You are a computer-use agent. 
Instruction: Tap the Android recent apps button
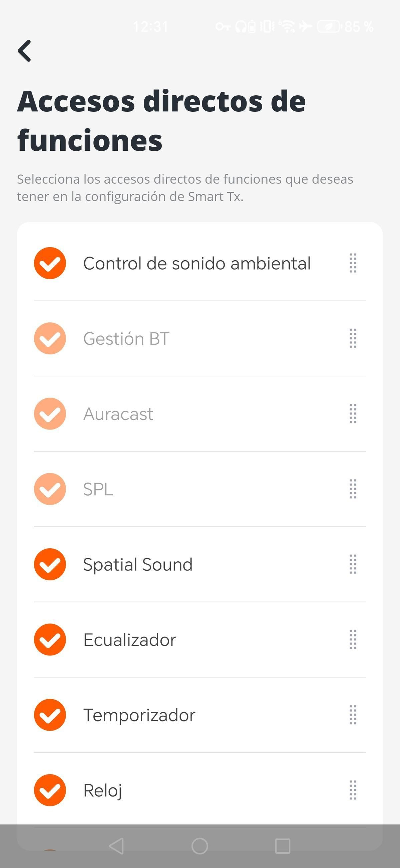click(283, 846)
